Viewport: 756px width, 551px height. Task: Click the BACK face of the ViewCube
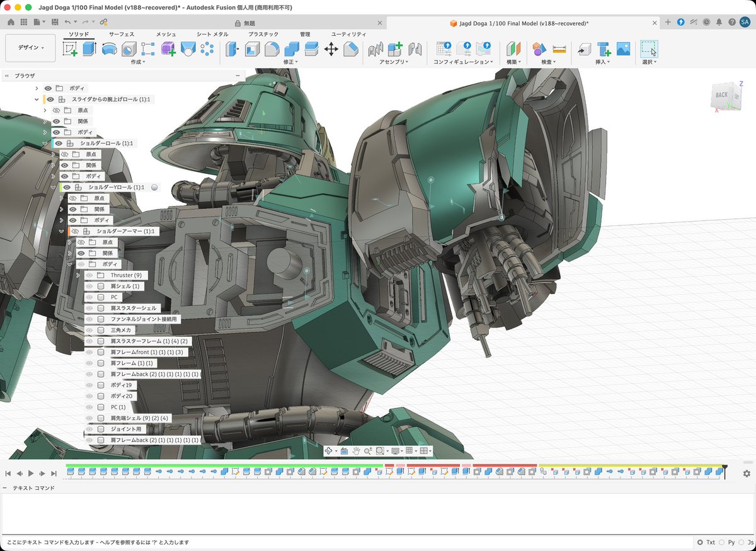pyautogui.click(x=721, y=95)
